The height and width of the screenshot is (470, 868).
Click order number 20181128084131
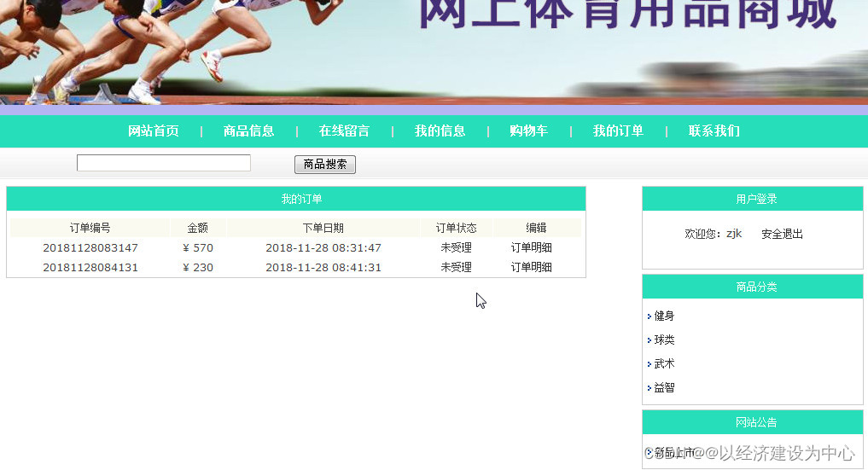coord(90,267)
